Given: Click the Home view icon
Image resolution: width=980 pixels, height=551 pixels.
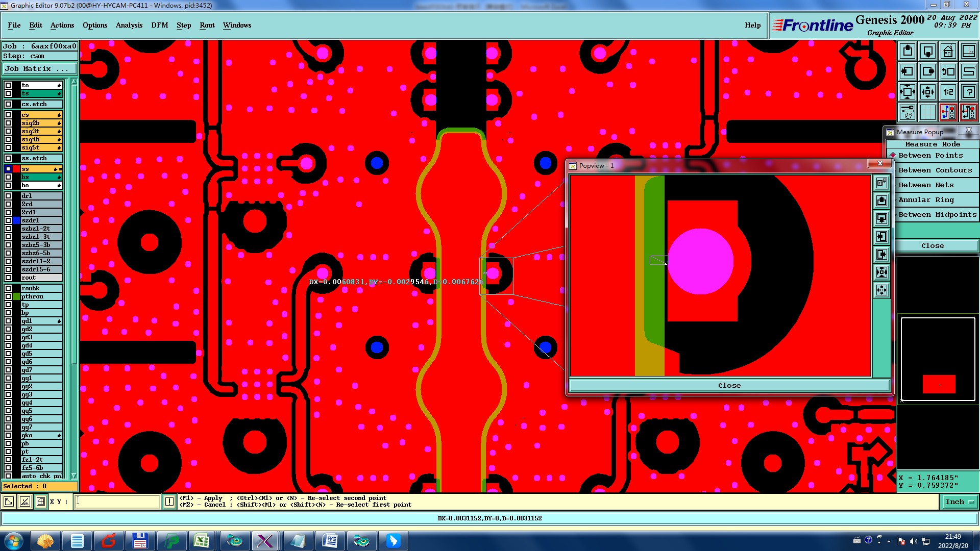Looking at the screenshot, I should coord(948,51).
